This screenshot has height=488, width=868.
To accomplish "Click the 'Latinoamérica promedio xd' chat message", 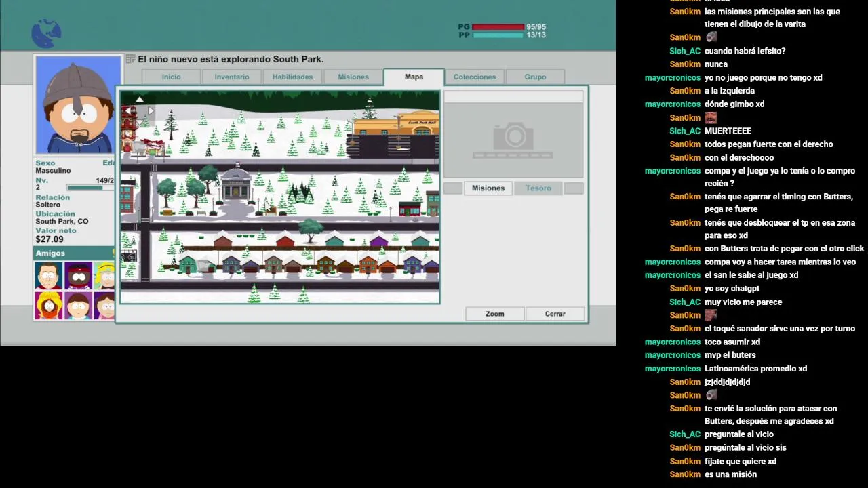I will tap(755, 369).
